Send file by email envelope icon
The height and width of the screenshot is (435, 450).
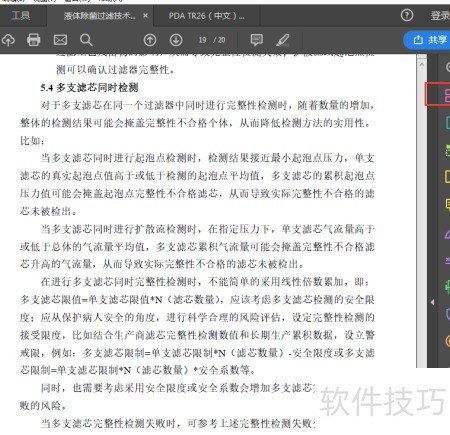pos(60,40)
